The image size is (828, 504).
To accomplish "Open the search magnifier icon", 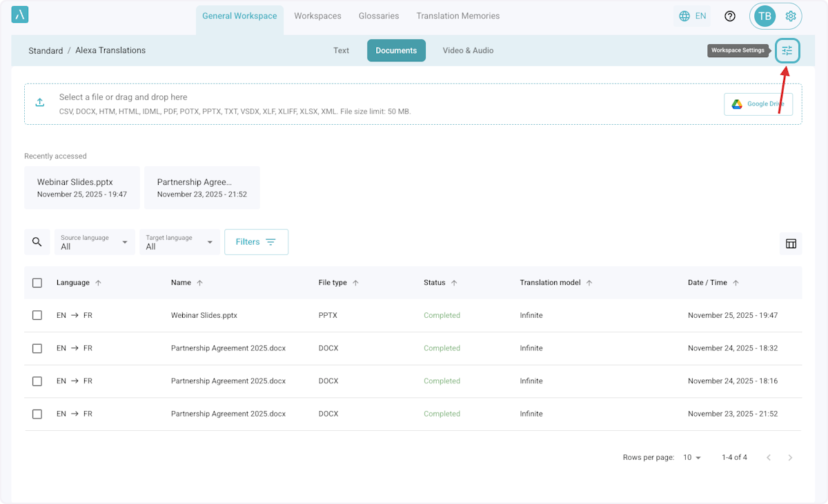I will (x=37, y=242).
